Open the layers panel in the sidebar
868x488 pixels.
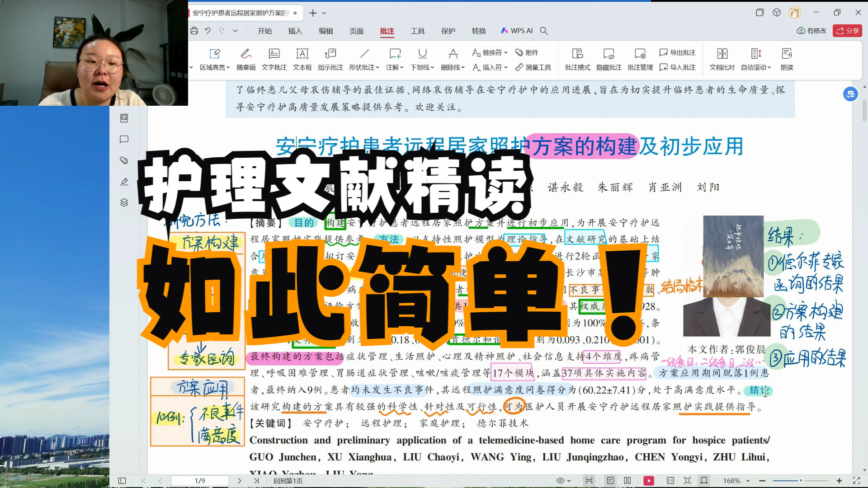click(x=124, y=202)
